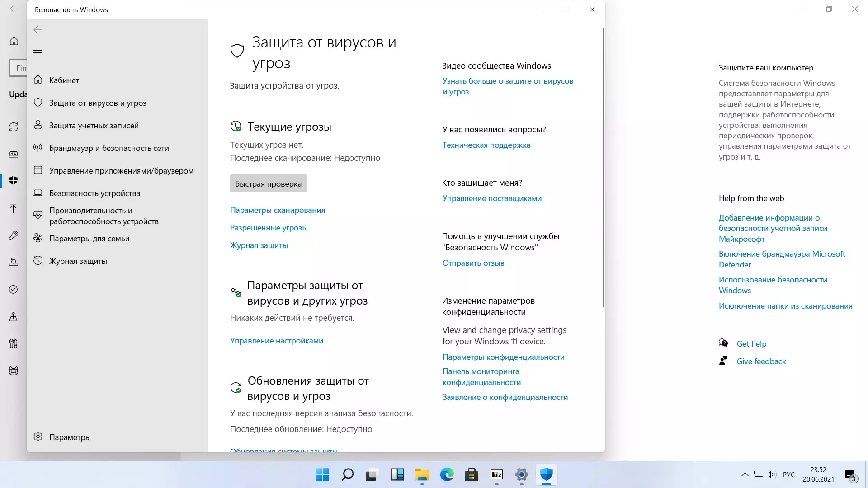The height and width of the screenshot is (488, 868).
Task: Click the Управление приложениями/браузером icon
Action: pos(38,170)
